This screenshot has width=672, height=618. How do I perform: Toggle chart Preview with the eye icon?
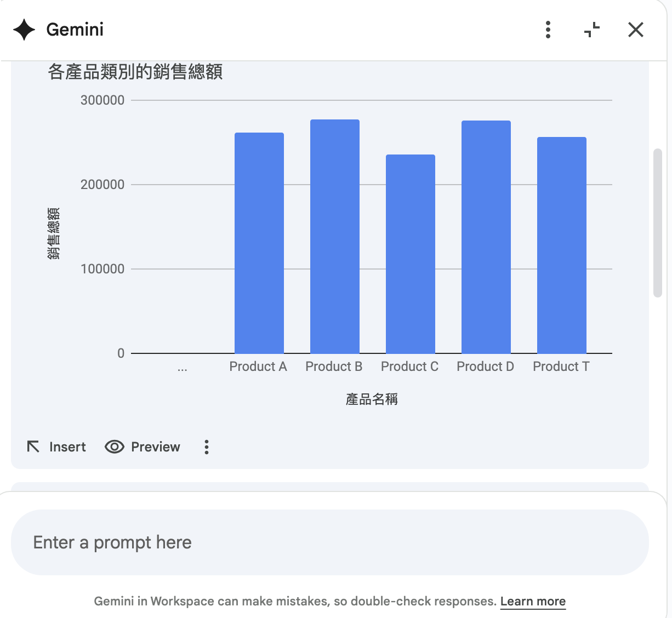click(114, 447)
